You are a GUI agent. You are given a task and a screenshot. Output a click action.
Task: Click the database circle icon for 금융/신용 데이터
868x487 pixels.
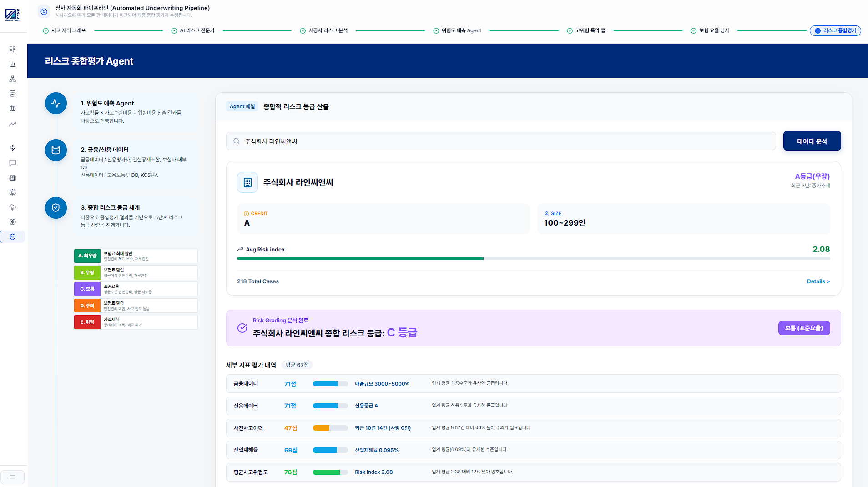pos(56,150)
